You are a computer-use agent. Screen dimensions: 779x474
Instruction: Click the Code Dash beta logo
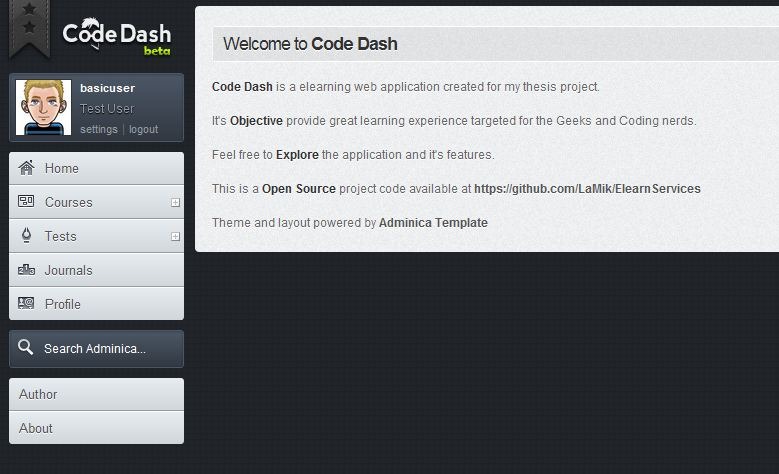(116, 36)
